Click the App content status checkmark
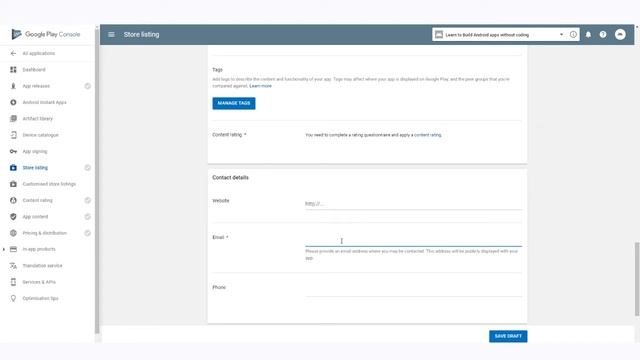 click(87, 217)
